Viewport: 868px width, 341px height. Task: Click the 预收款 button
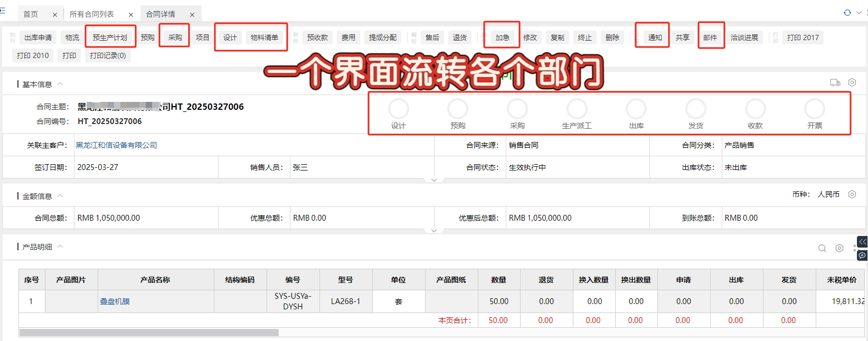(318, 37)
